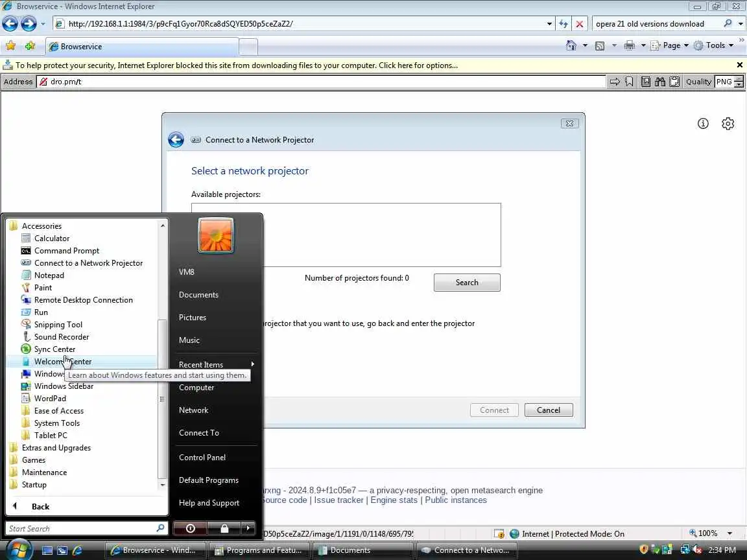
Task: Open Notepad from the Start menu
Action: tap(49, 275)
